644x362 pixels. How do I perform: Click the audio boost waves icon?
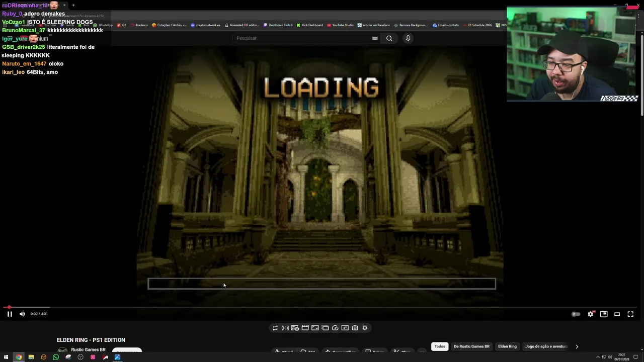pyautogui.click(x=285, y=328)
